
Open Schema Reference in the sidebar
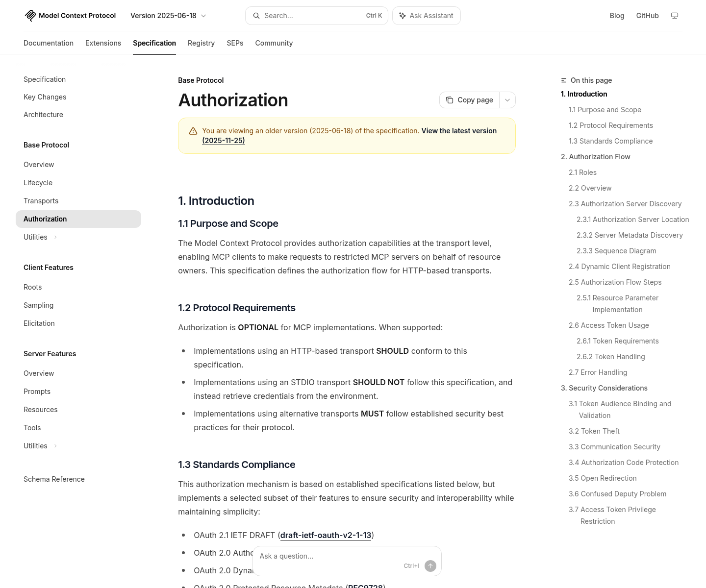click(x=54, y=479)
